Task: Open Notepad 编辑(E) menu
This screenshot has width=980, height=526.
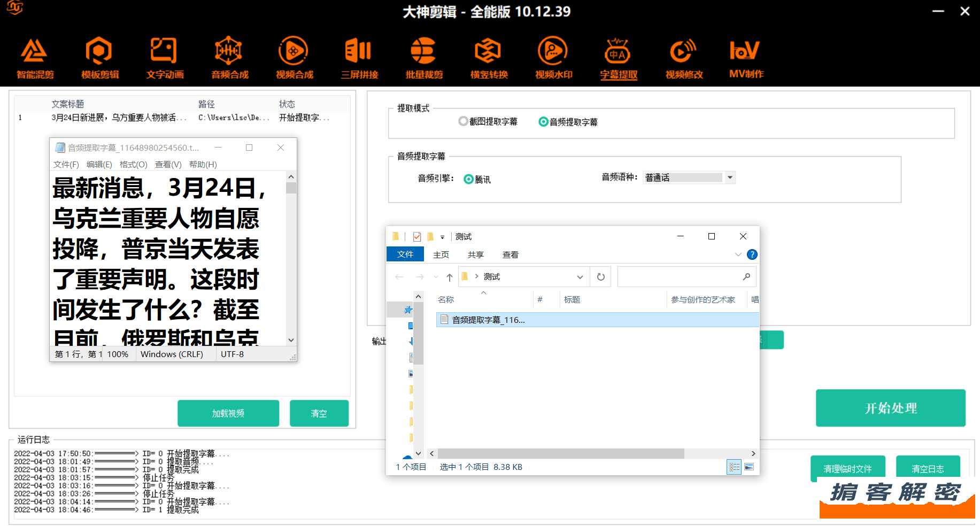Action: click(x=99, y=165)
